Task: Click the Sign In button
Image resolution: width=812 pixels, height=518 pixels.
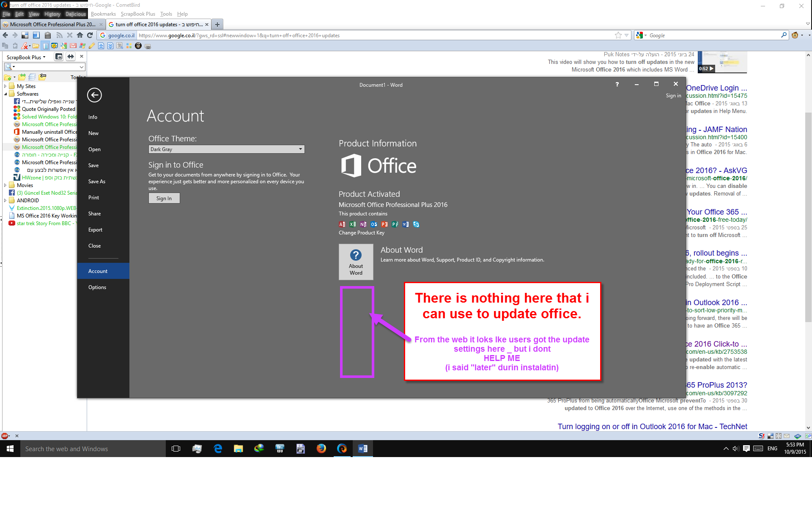Action: 164,198
